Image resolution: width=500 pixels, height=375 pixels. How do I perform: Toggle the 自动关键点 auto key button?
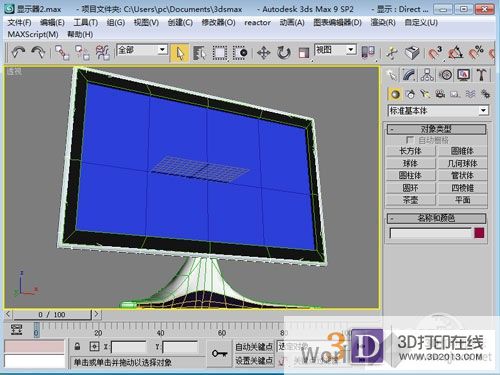point(254,347)
